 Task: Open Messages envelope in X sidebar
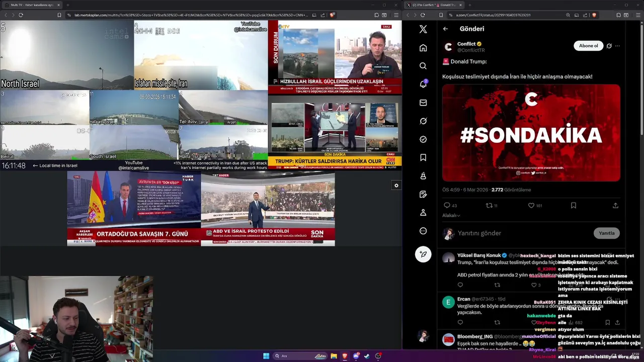pyautogui.click(x=423, y=103)
